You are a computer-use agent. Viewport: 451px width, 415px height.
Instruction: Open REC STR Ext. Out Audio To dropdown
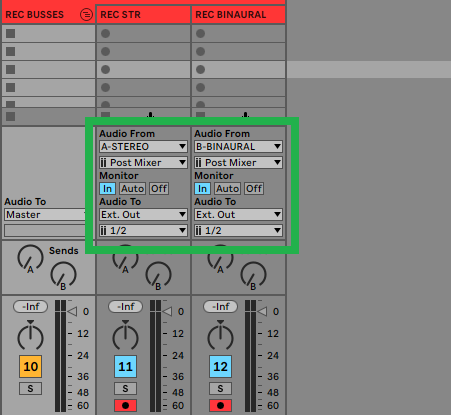(143, 215)
